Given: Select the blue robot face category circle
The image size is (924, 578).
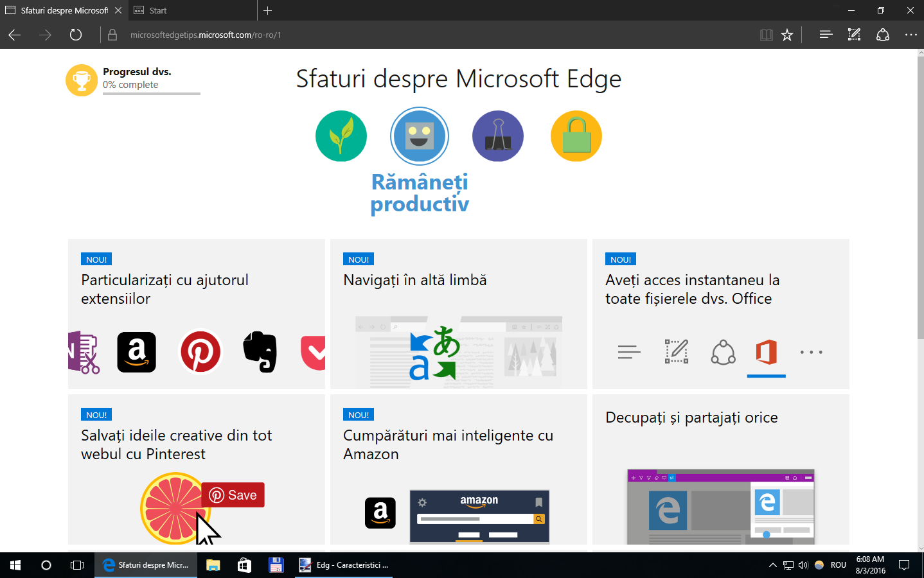Looking at the screenshot, I should pyautogui.click(x=420, y=136).
